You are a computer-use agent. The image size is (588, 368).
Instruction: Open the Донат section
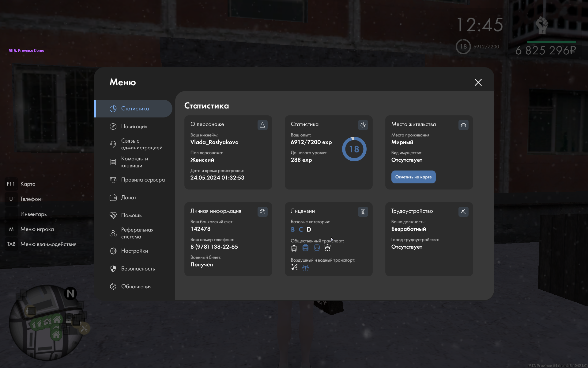point(128,197)
